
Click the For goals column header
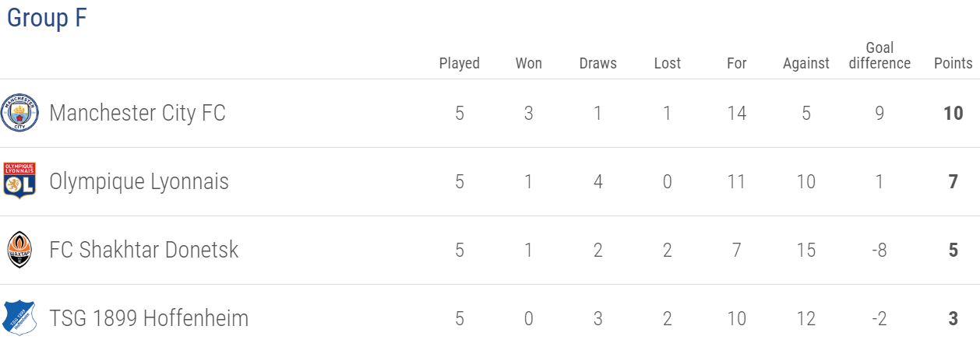pos(737,63)
